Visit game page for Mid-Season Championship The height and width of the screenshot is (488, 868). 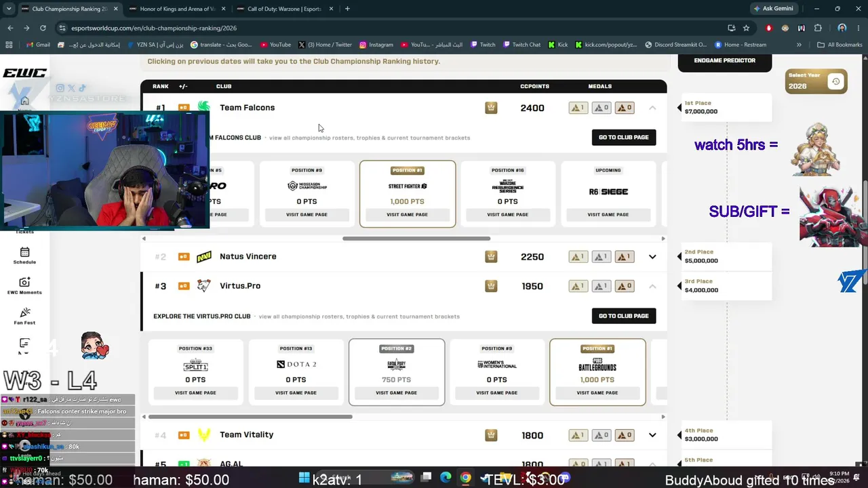[x=307, y=215]
